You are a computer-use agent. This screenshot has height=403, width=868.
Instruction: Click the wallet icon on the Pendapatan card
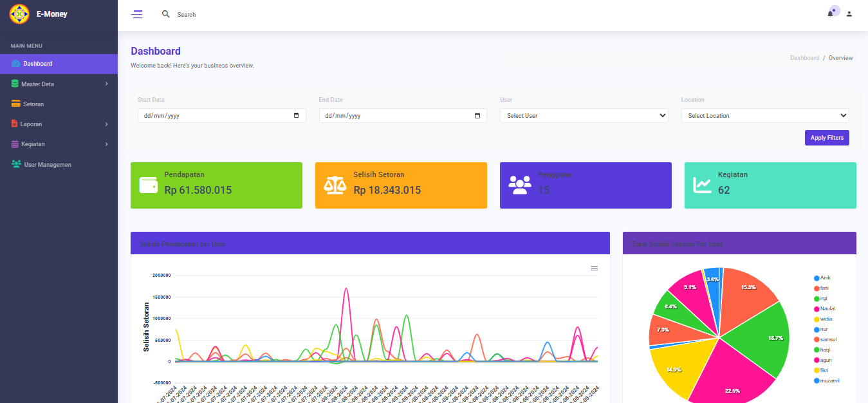click(x=149, y=185)
